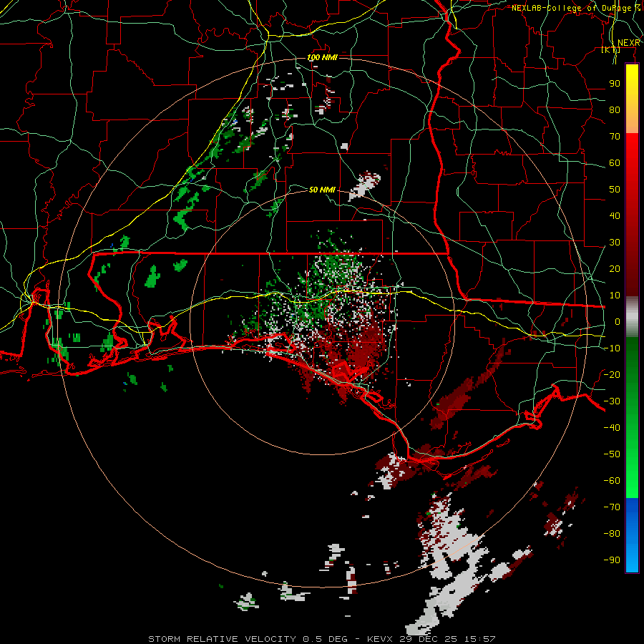Select the -10 value on the velocity scale
The image size is (644, 644).
612,348
